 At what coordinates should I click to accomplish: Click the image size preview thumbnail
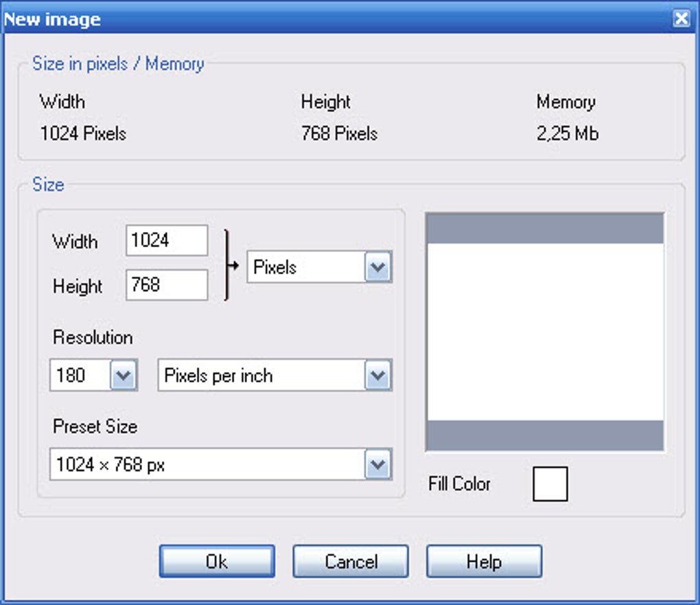pyautogui.click(x=545, y=332)
